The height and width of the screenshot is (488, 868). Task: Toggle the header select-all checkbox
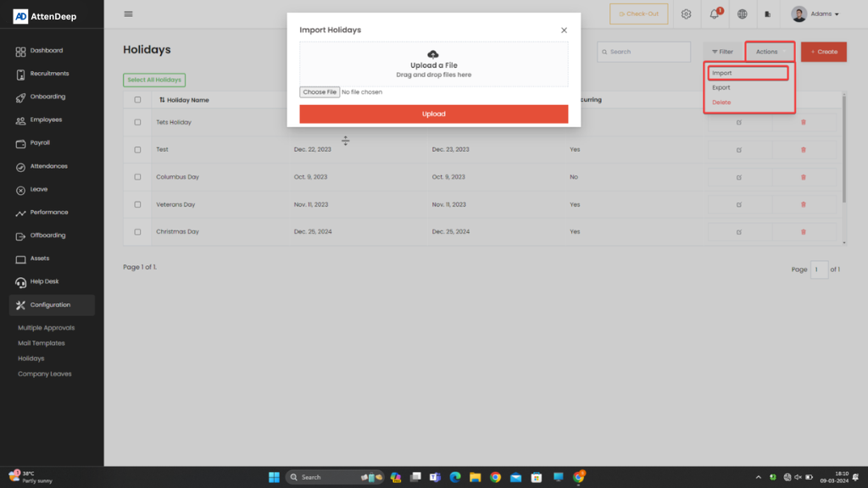coord(137,100)
